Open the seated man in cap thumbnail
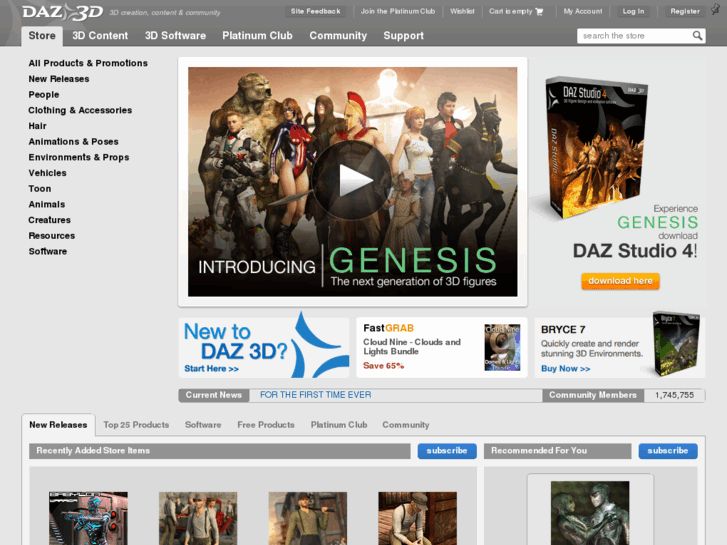This screenshot has height=545, width=727. pos(417,519)
